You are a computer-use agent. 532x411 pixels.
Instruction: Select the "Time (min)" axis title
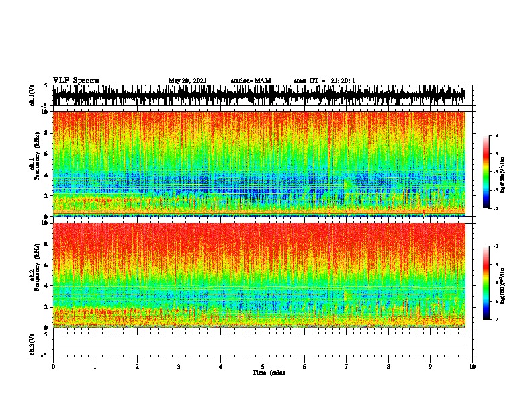pyautogui.click(x=269, y=373)
